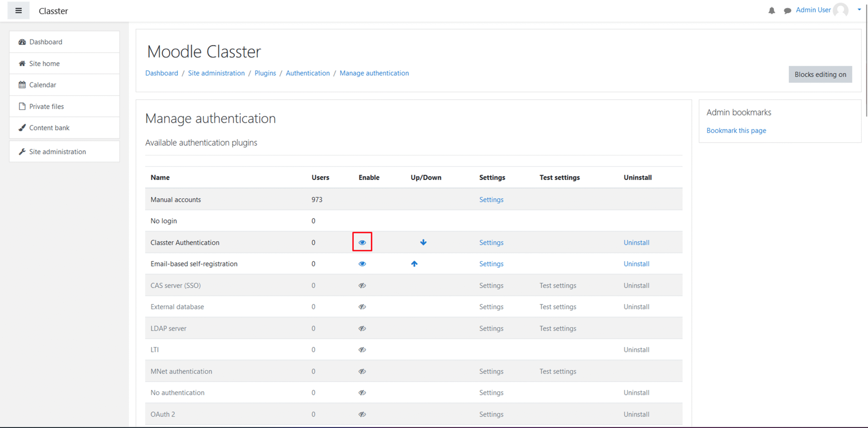Open Settings for External database

pos(491,307)
